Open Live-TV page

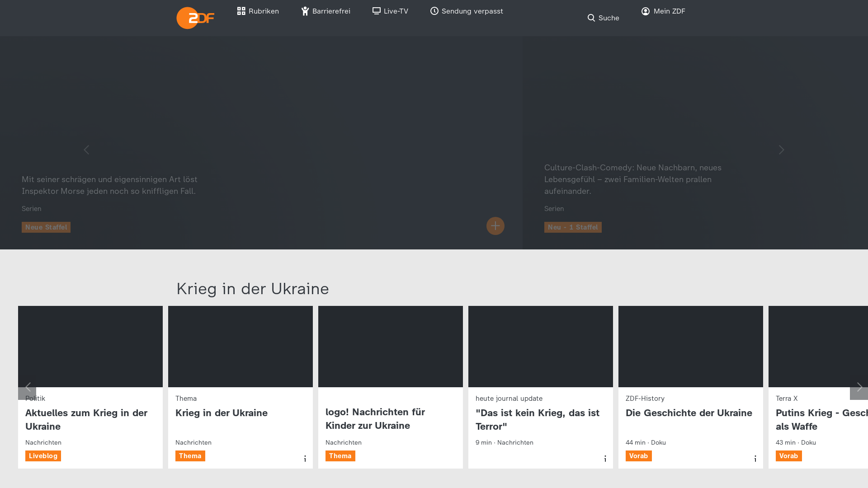(x=390, y=11)
